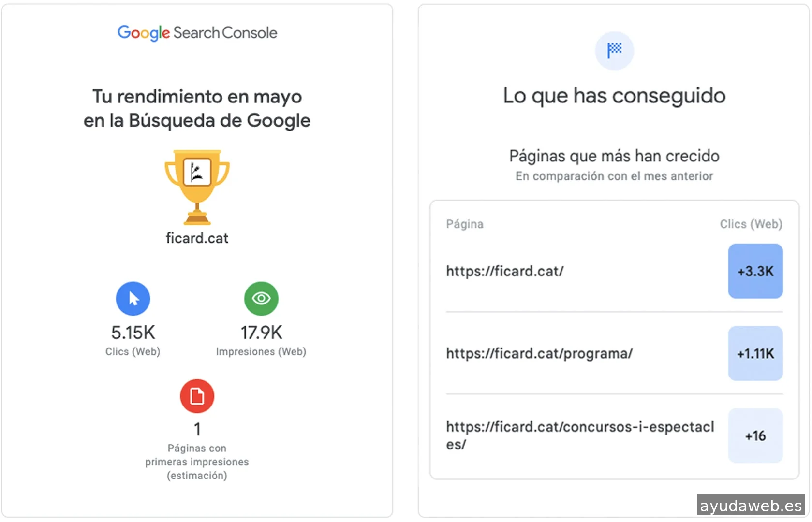Click the site logo inside the trophy
The height and width of the screenshot is (522, 812).
click(197, 172)
